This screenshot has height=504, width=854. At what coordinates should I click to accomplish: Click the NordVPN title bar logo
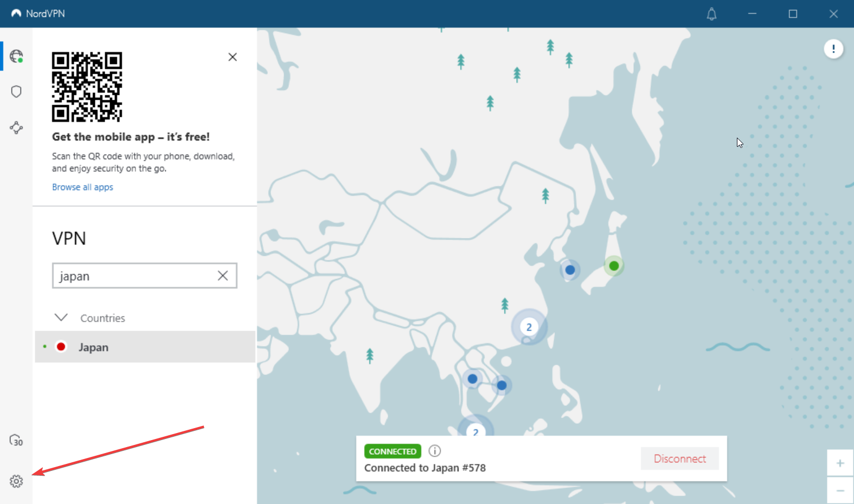tap(16, 14)
